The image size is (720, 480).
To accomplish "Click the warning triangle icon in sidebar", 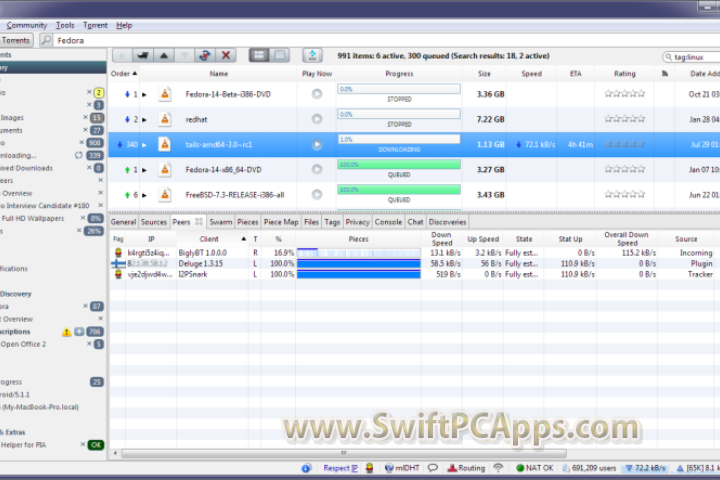I will click(67, 332).
